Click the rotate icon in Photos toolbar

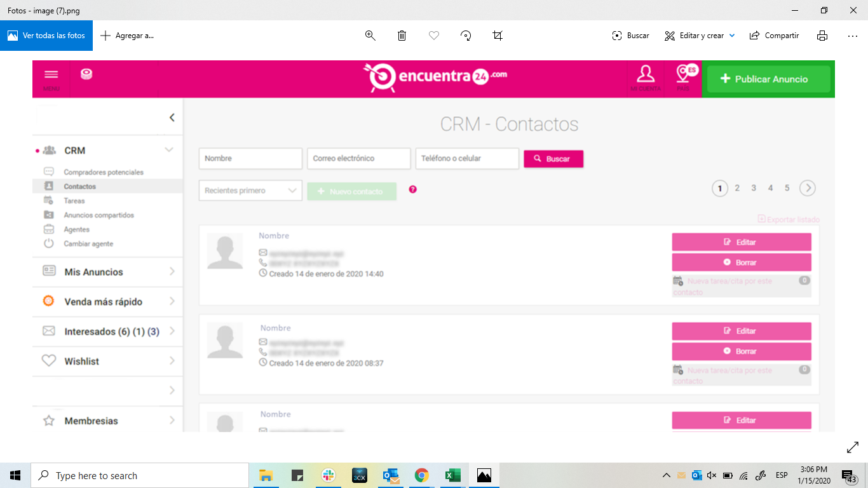pyautogui.click(x=466, y=36)
